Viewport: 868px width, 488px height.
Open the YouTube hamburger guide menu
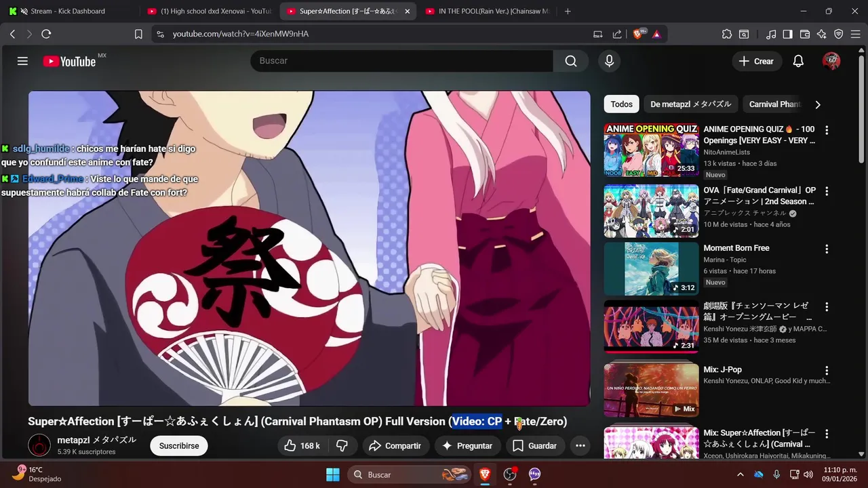pyautogui.click(x=22, y=61)
